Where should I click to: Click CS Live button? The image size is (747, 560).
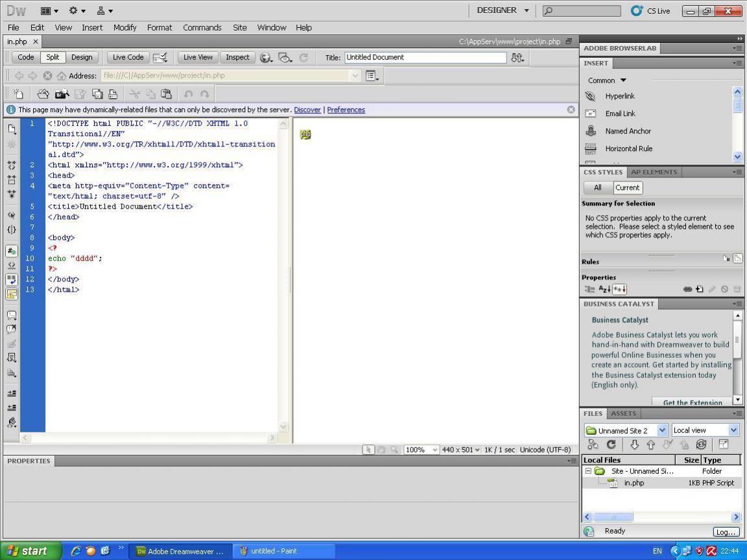pos(650,10)
